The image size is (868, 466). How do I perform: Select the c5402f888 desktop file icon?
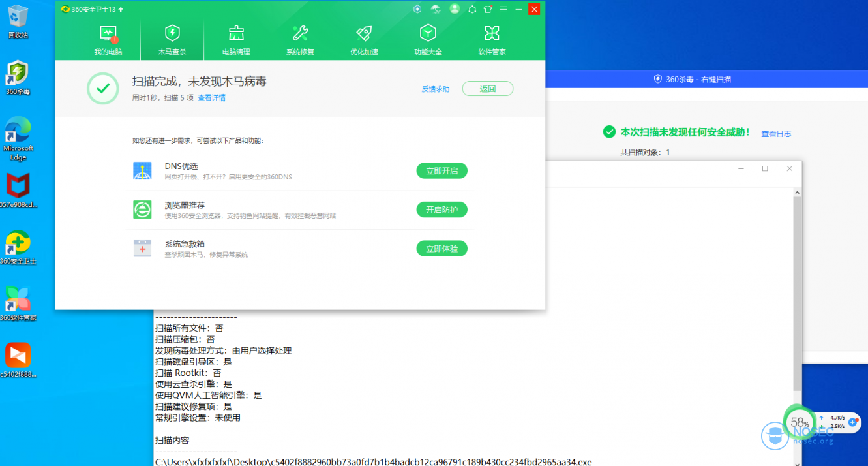[18, 360]
